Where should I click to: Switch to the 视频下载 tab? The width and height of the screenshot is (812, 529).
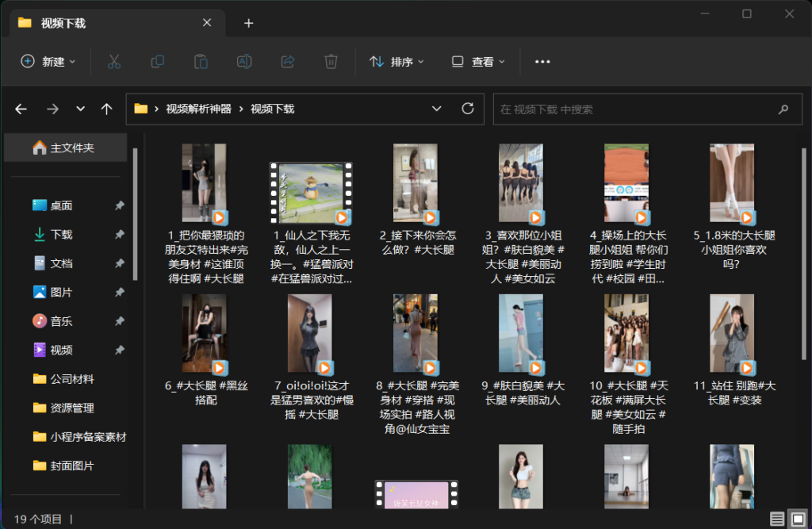point(63,23)
